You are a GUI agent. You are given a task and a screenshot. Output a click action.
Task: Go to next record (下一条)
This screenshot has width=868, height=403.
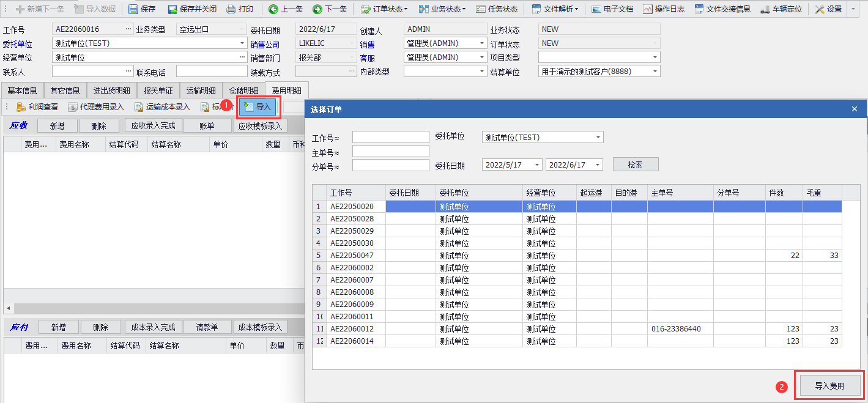(x=330, y=9)
